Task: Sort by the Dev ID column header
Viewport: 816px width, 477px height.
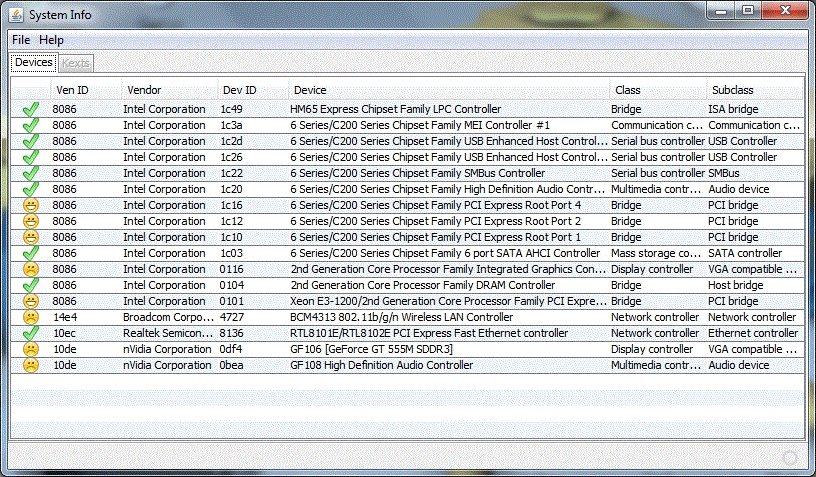Action: [x=253, y=90]
